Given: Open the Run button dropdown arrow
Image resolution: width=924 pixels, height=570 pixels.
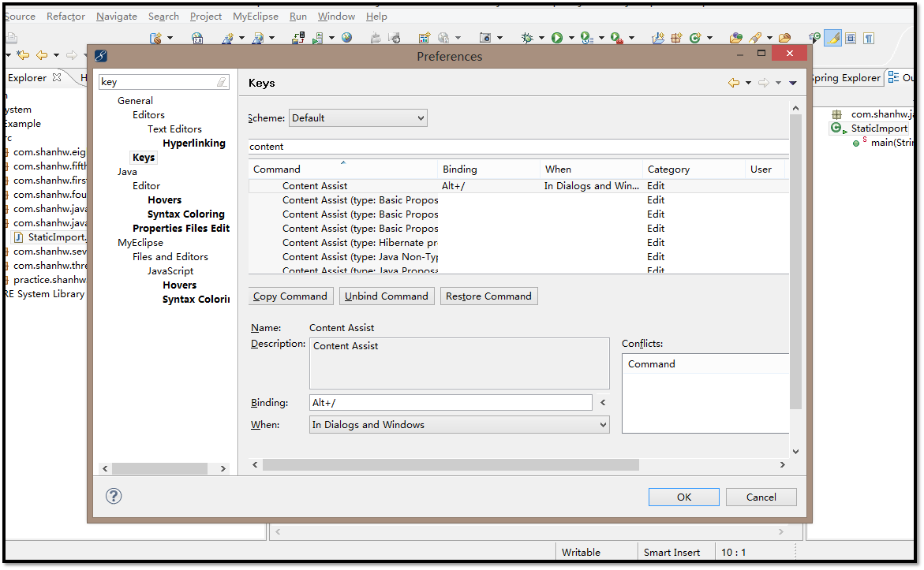Looking at the screenshot, I should point(571,39).
